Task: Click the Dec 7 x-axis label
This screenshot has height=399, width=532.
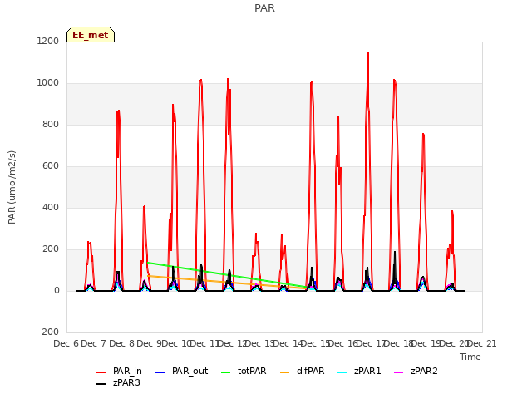Action: pyautogui.click(x=94, y=343)
